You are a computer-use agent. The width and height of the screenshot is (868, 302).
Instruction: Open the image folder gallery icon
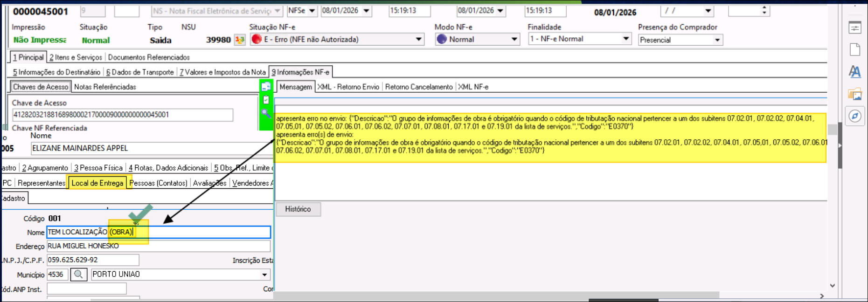[x=854, y=94]
